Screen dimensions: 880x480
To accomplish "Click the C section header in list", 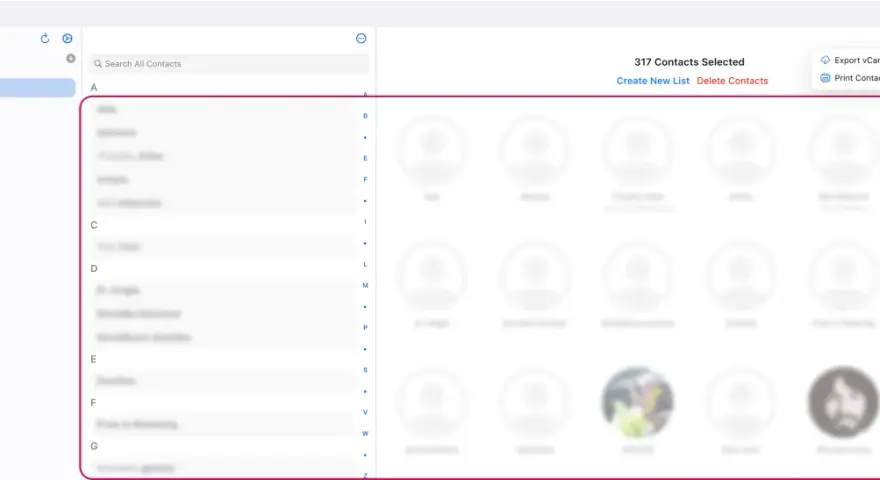I will coord(94,225).
